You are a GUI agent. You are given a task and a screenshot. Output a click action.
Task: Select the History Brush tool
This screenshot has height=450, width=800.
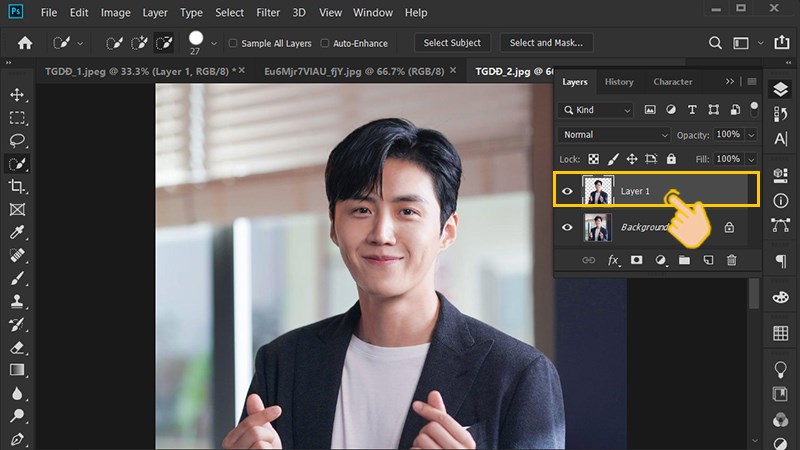17,324
